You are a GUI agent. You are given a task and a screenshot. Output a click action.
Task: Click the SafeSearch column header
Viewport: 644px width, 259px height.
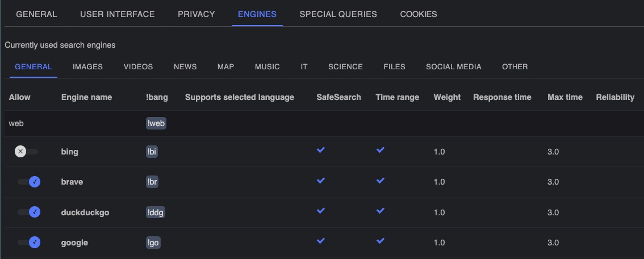click(x=338, y=97)
